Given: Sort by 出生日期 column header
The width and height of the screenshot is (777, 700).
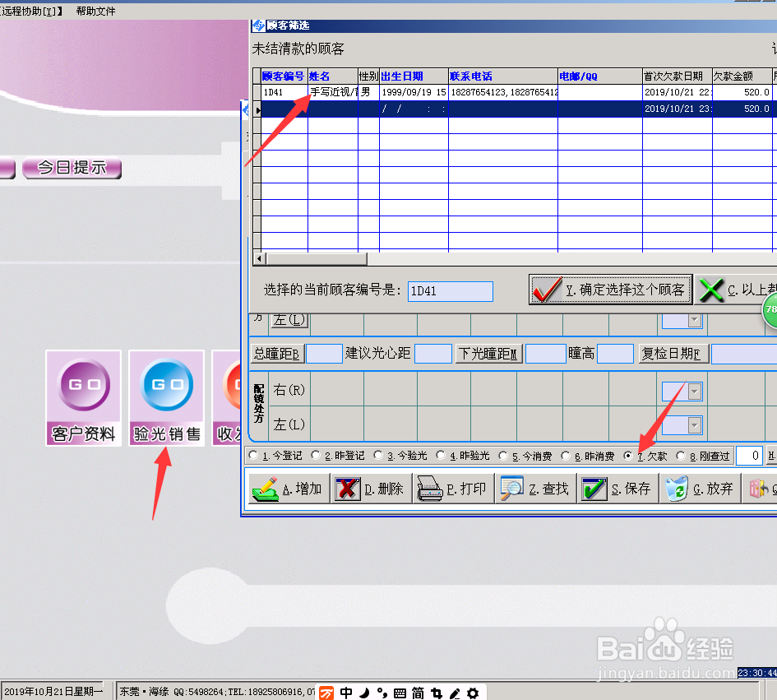Looking at the screenshot, I should [x=414, y=76].
